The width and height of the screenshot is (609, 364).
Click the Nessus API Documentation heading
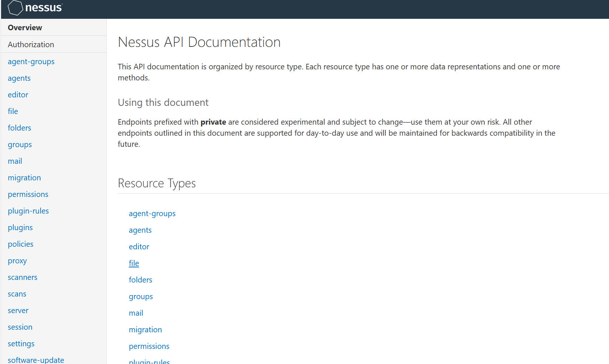pos(199,42)
